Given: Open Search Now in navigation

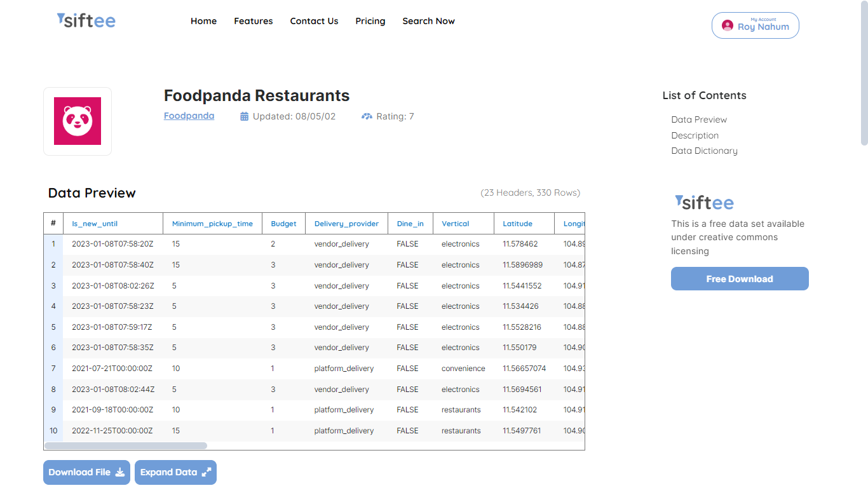Looking at the screenshot, I should [428, 21].
